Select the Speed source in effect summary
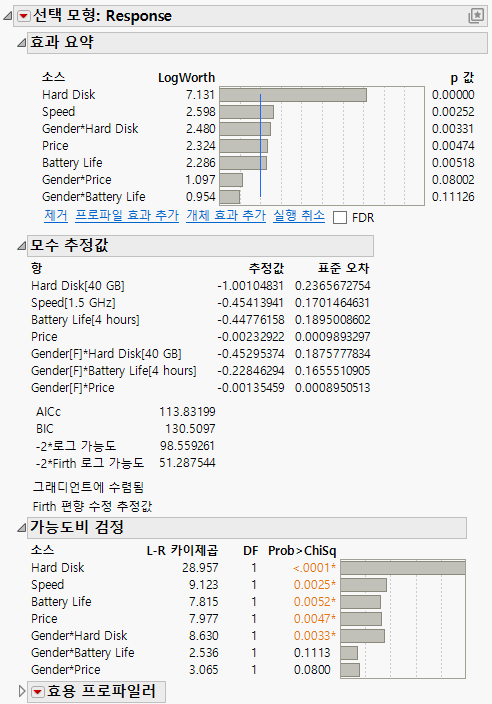This screenshot has height=704, width=492. coord(58,112)
